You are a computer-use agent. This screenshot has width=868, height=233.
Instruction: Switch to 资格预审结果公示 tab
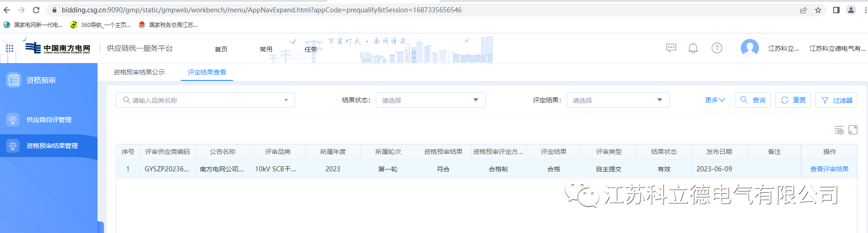[139, 72]
